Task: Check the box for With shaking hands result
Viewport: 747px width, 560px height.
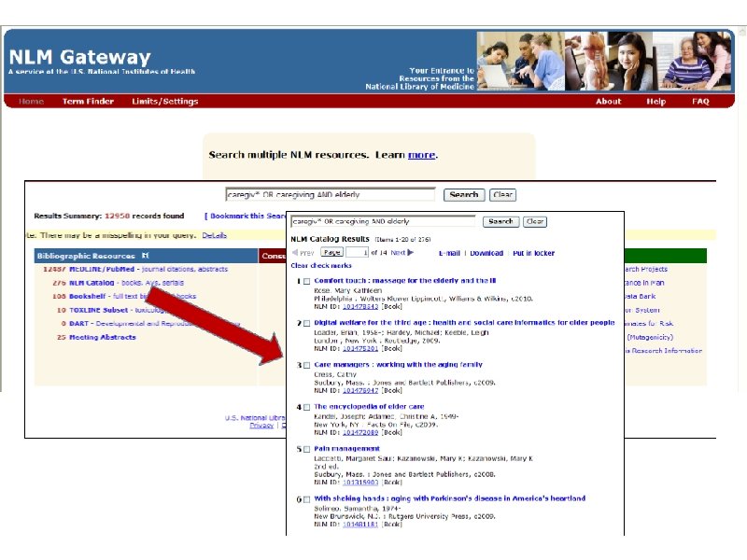Action: pyautogui.click(x=307, y=499)
